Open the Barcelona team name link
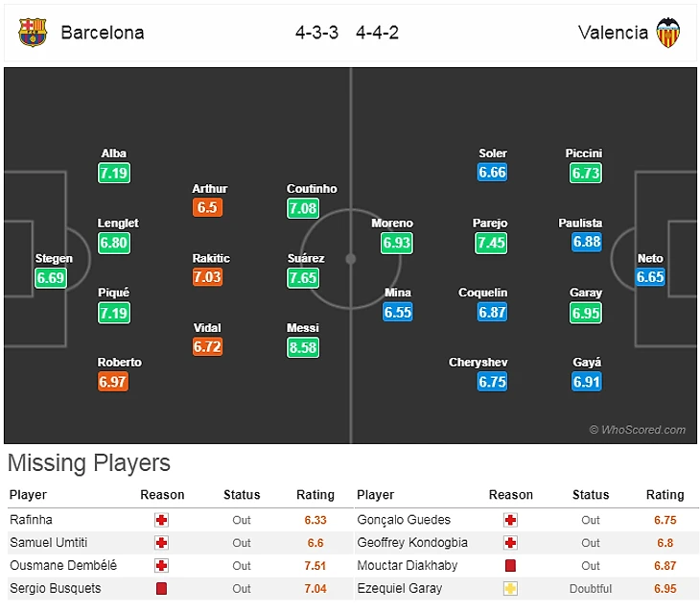 coord(103,33)
